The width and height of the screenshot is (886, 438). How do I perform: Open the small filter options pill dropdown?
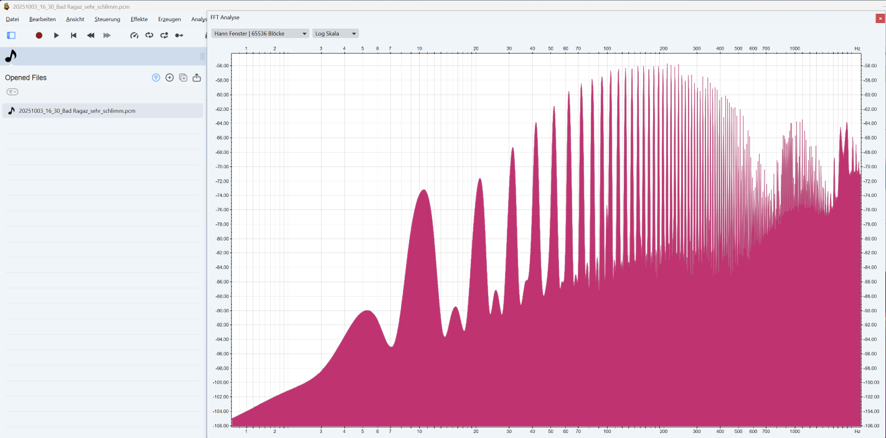pos(12,92)
